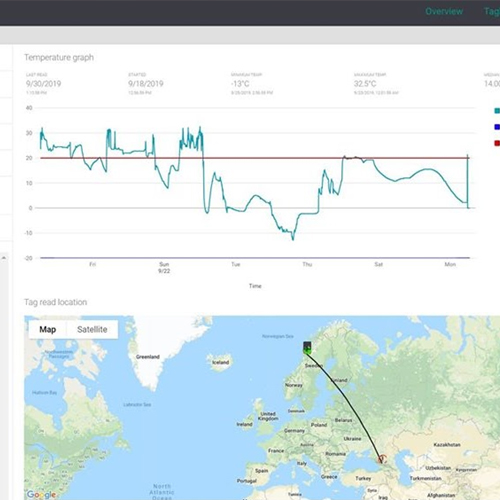
Task: Click the blue legend color square
Action: coord(497,127)
